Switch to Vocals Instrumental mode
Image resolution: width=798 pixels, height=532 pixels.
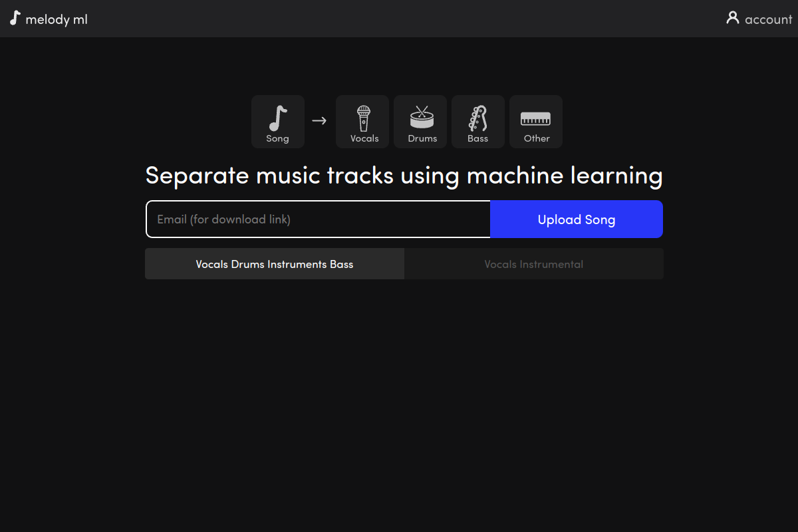pos(534,264)
